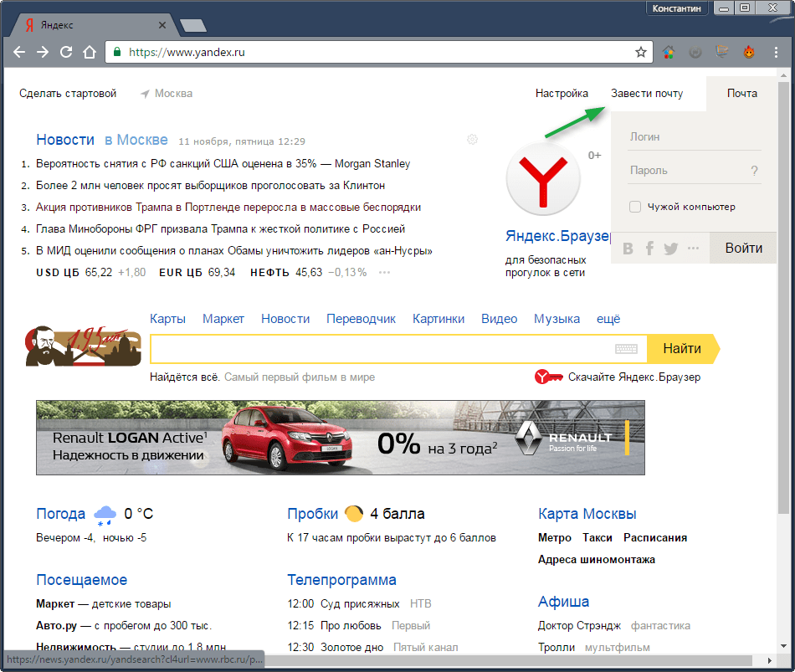Click the green padlock security icon
795x672 pixels.
[117, 52]
